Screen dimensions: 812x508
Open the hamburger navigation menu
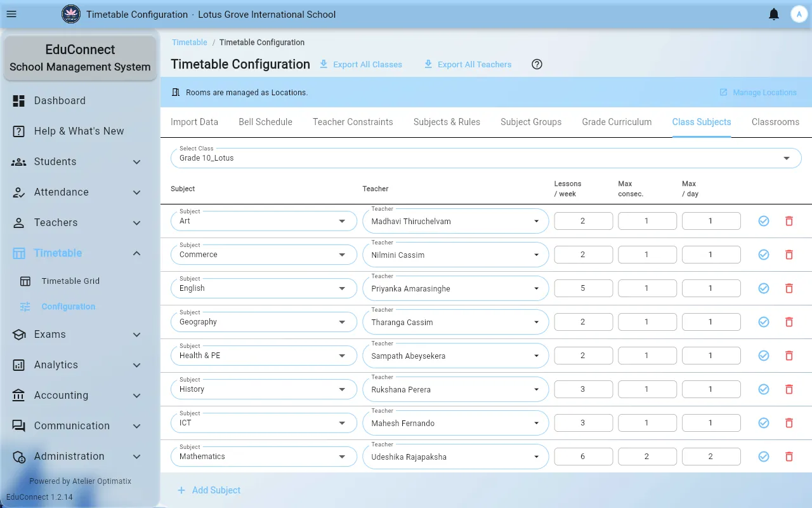(x=11, y=14)
